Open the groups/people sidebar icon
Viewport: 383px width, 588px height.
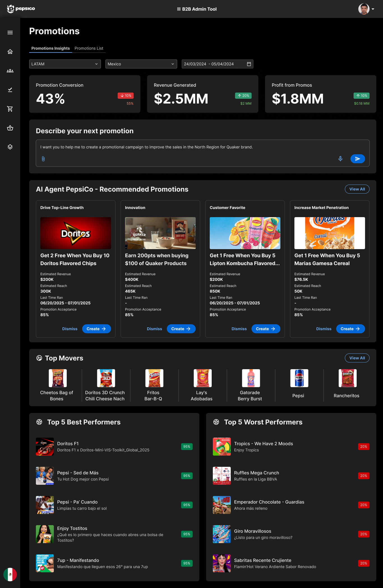tap(10, 71)
